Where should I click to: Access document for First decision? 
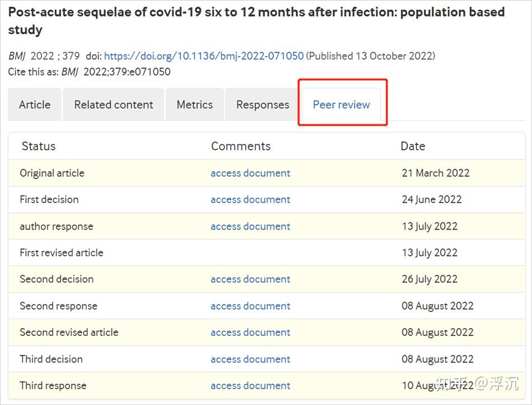pyautogui.click(x=250, y=199)
